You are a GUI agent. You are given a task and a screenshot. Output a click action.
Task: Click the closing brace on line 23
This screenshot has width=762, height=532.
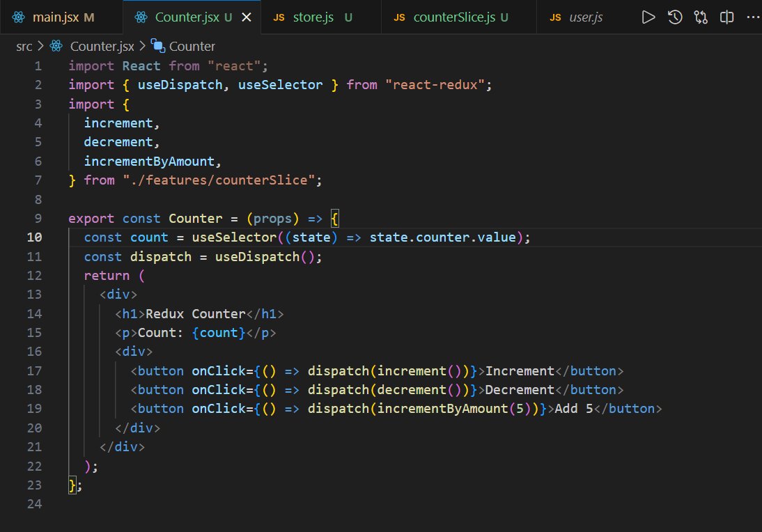72,485
